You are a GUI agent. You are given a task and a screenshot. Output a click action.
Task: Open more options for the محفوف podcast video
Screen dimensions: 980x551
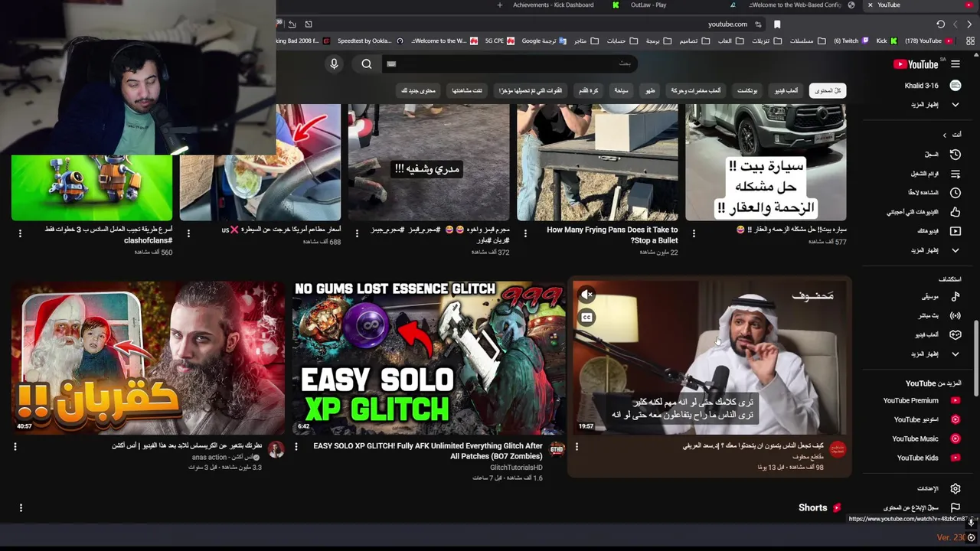577,446
